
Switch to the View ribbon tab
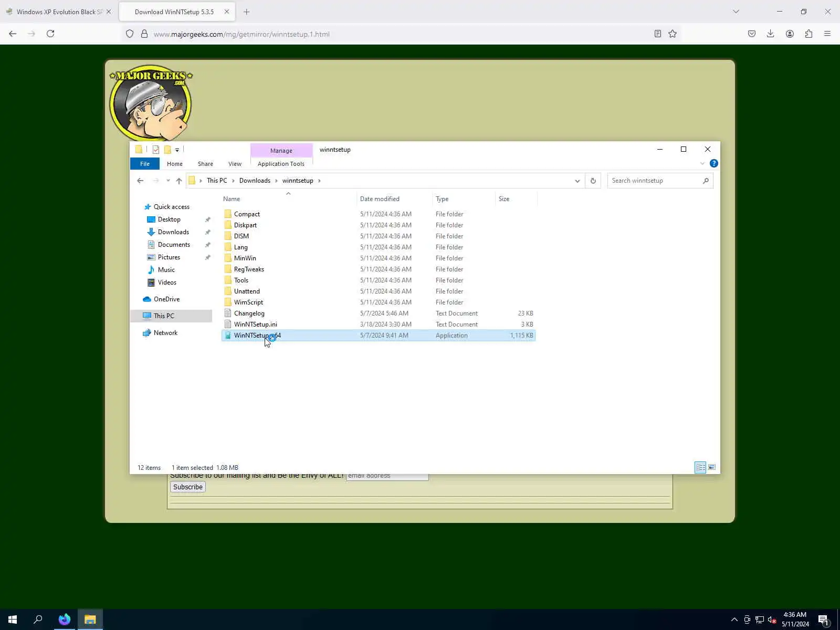[235, 164]
